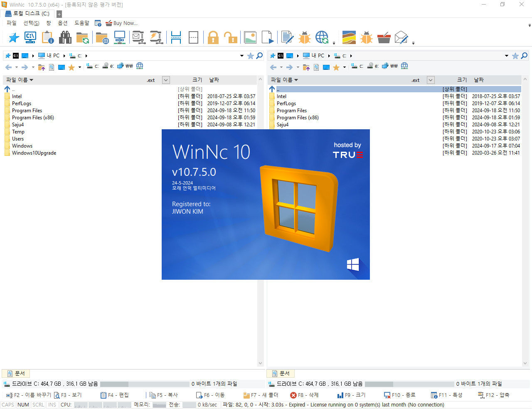This screenshot has width=532, height=409.
Task: Click left panel scrollbar down arrow
Action: click(x=261, y=363)
